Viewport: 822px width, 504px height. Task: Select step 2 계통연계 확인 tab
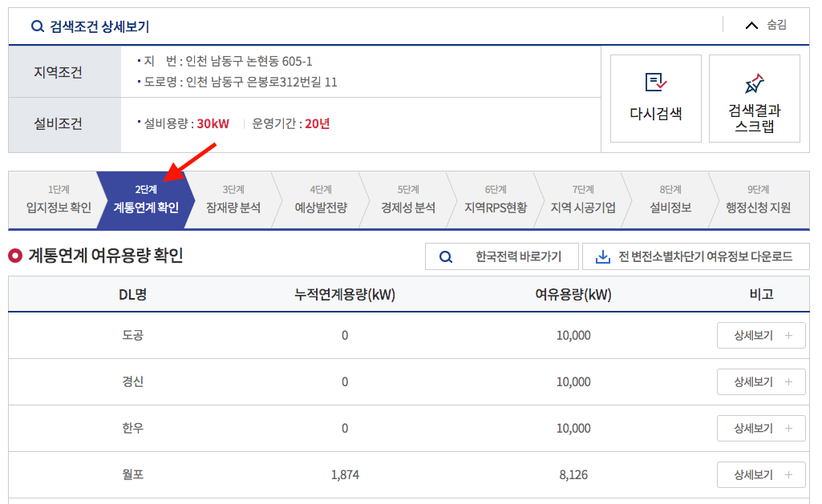146,200
